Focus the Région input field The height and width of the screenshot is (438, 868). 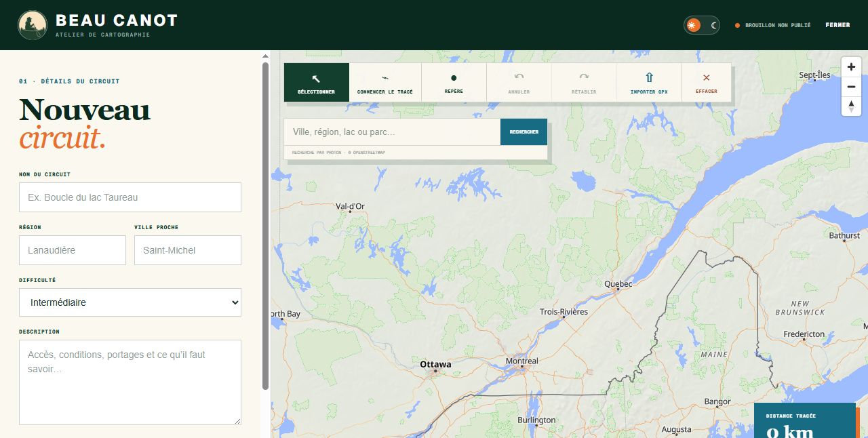(x=73, y=250)
